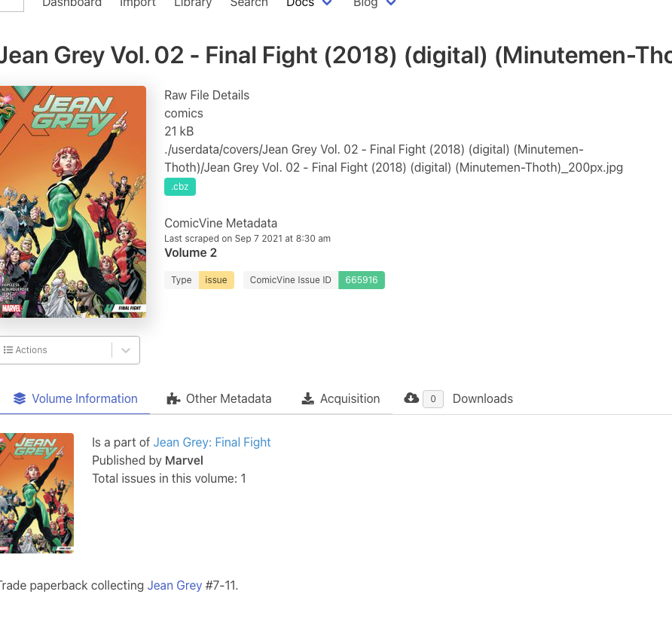Click the Downloads cloud icon

pos(411,398)
